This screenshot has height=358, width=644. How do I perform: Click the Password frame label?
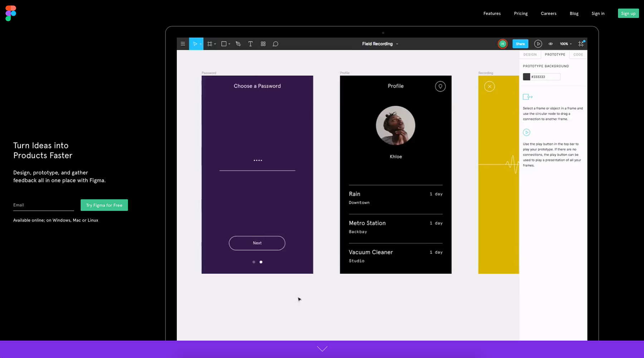(x=209, y=73)
